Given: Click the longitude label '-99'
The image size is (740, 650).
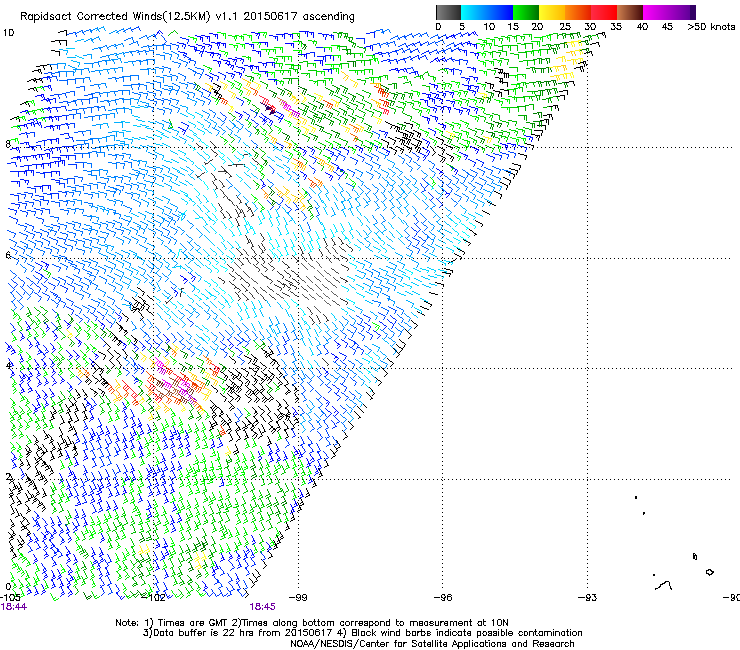Looking at the screenshot, I should point(298,598).
